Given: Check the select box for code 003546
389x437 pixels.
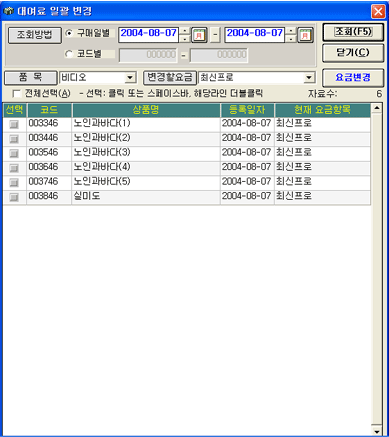Looking at the screenshot, I should coord(14,154).
